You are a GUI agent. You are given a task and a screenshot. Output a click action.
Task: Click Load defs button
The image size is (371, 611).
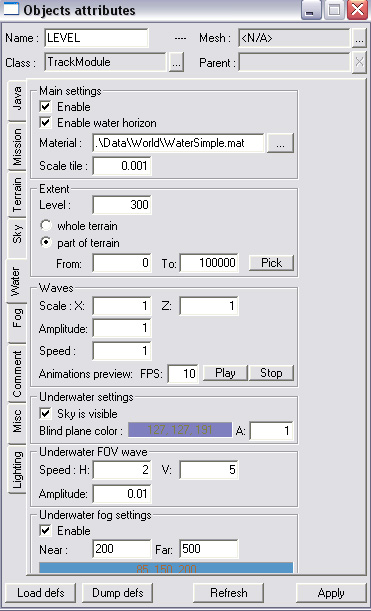coord(41,593)
